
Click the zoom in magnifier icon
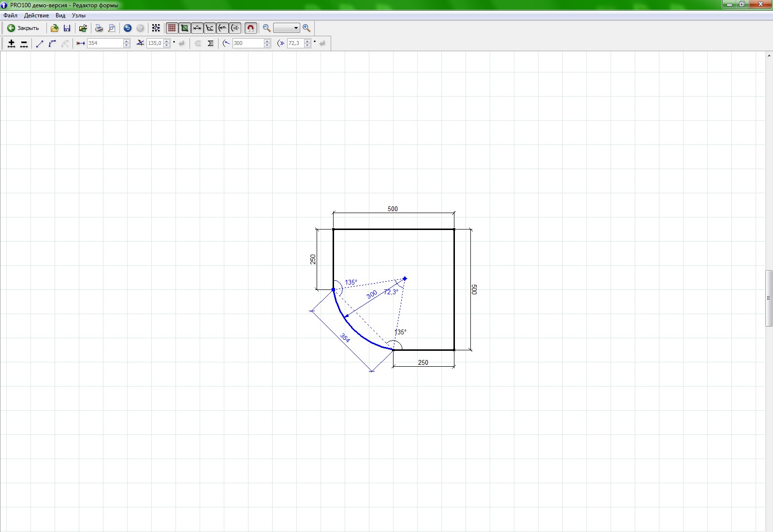tap(306, 28)
